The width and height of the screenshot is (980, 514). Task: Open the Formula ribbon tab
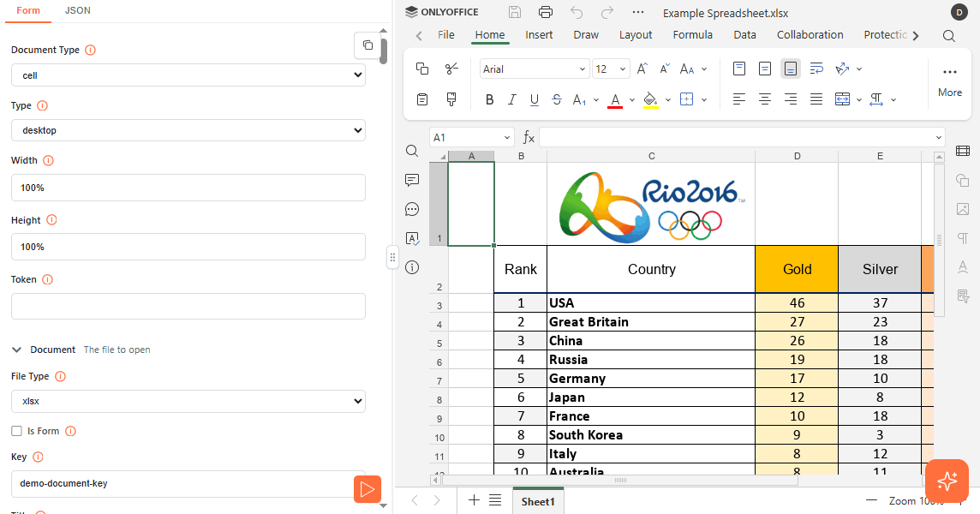692,35
